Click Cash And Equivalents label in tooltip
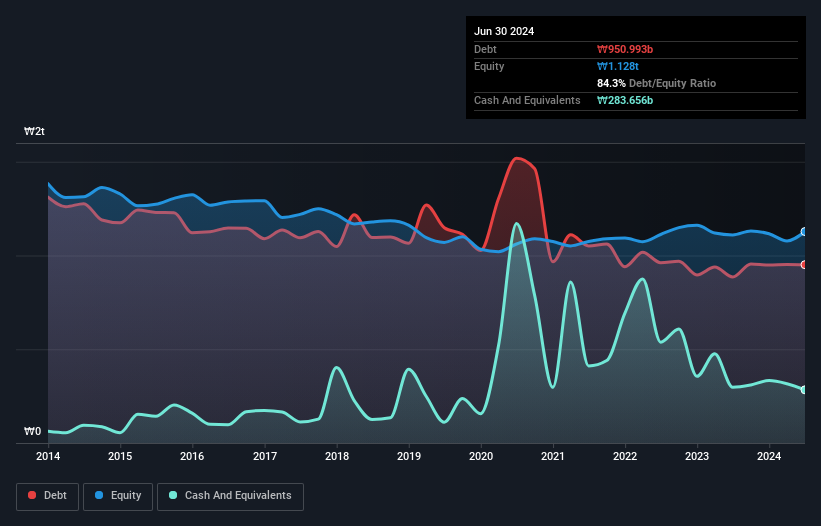Screen dimensions: 821x526 [527, 100]
